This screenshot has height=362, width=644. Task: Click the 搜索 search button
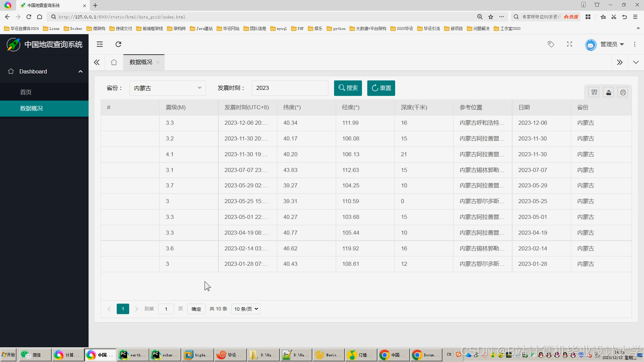348,88
